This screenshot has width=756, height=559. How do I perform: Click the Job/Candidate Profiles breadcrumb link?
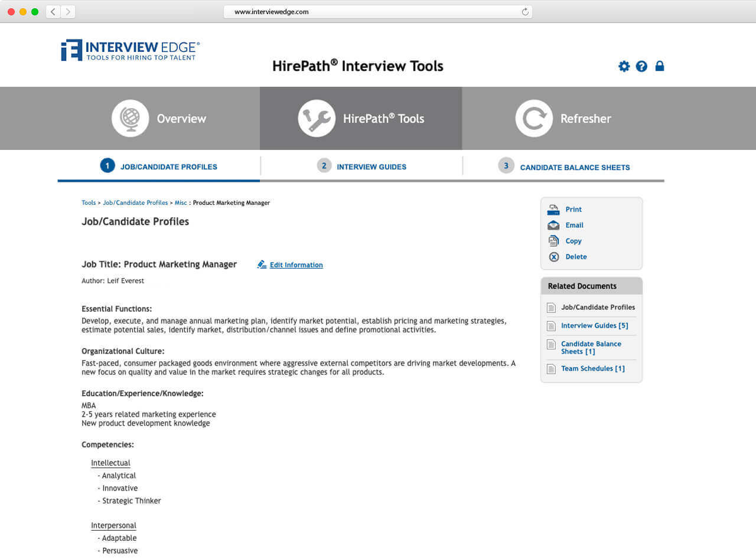(135, 203)
